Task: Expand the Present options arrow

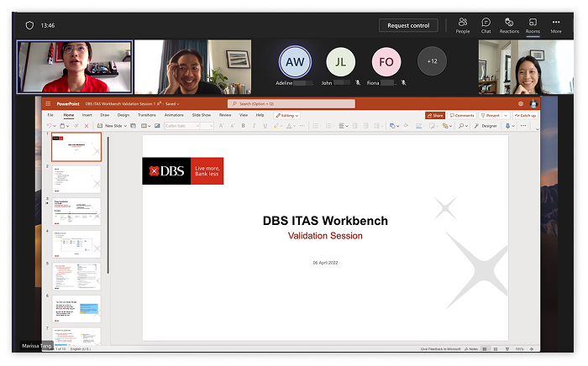Action: coord(506,115)
